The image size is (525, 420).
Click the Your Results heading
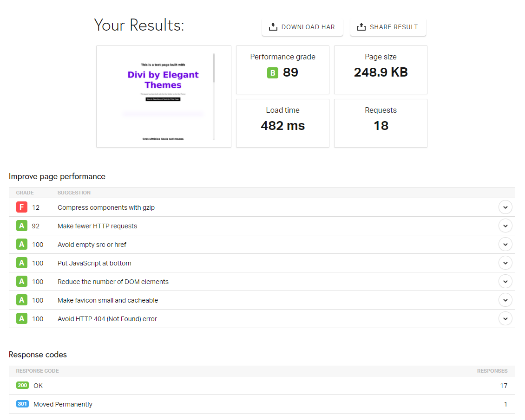click(139, 25)
